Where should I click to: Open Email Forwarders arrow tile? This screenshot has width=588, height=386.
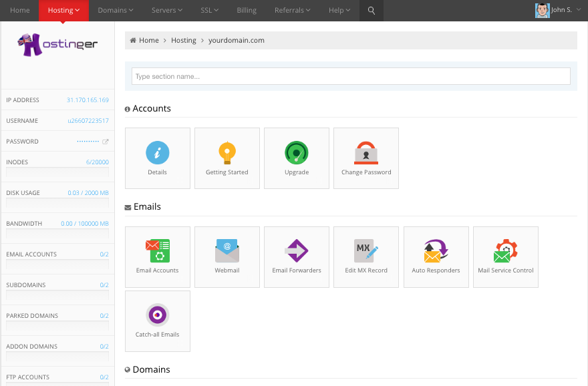coord(297,257)
